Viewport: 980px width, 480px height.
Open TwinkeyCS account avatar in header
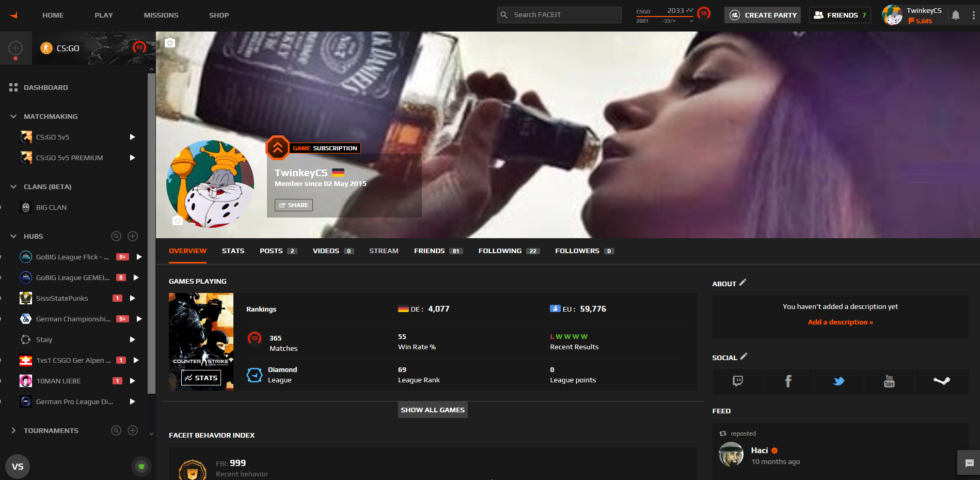pyautogui.click(x=892, y=15)
